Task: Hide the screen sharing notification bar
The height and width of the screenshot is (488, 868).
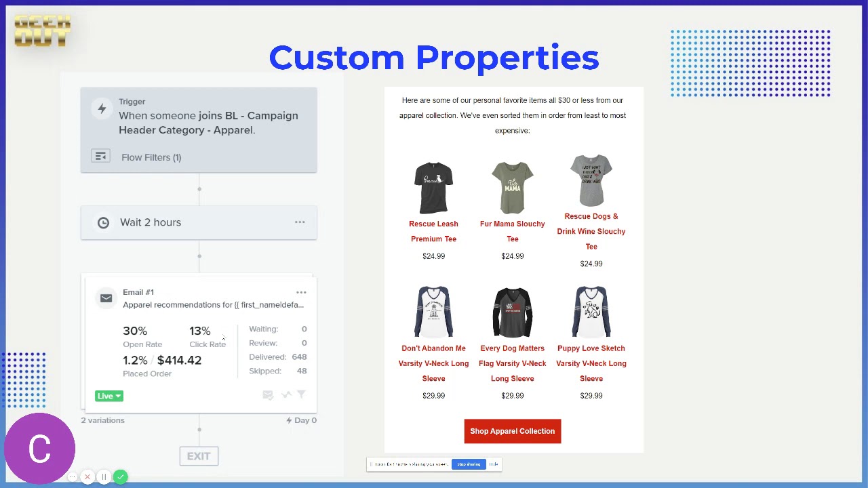Action: pos(494,464)
